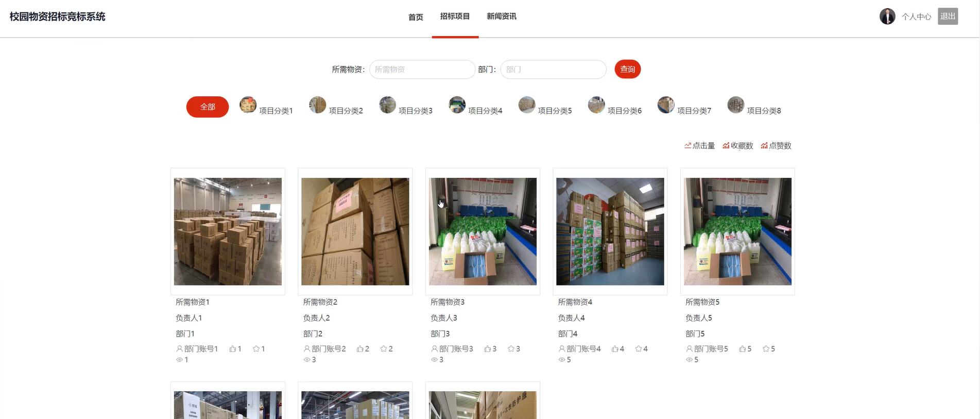Filter by 项目分类3 category icon
The width and height of the screenshot is (980, 419).
(x=387, y=105)
